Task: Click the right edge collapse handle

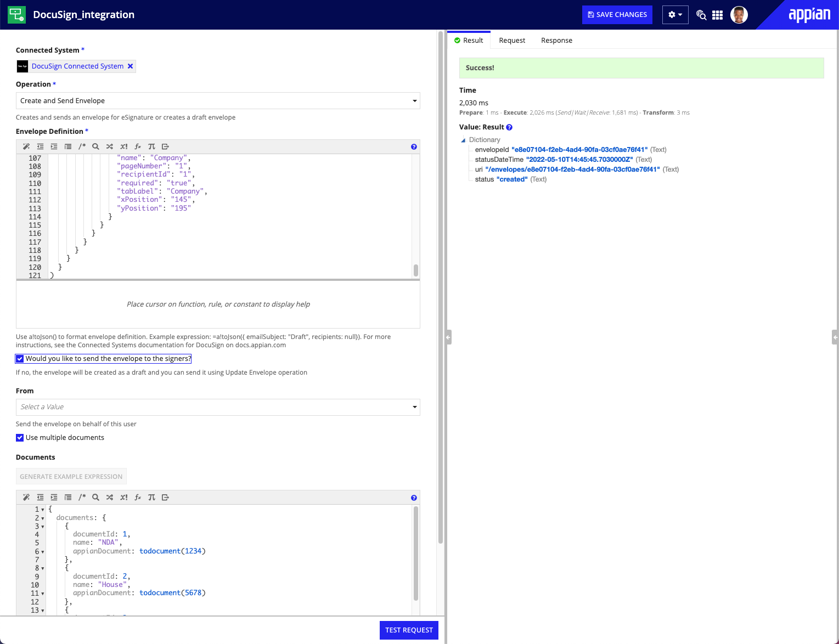Action: point(835,337)
